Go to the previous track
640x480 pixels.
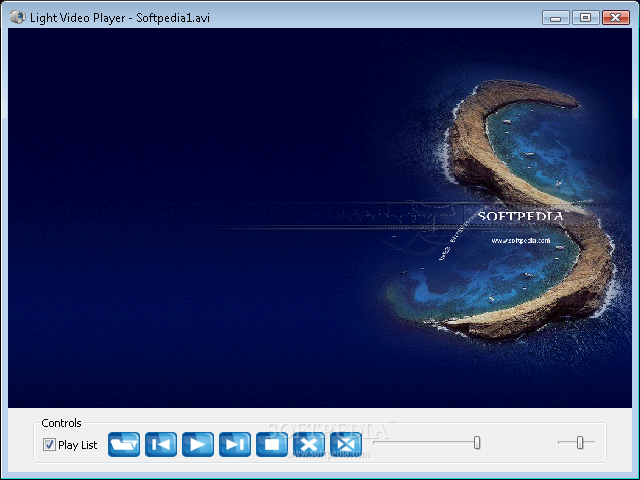coord(161,444)
